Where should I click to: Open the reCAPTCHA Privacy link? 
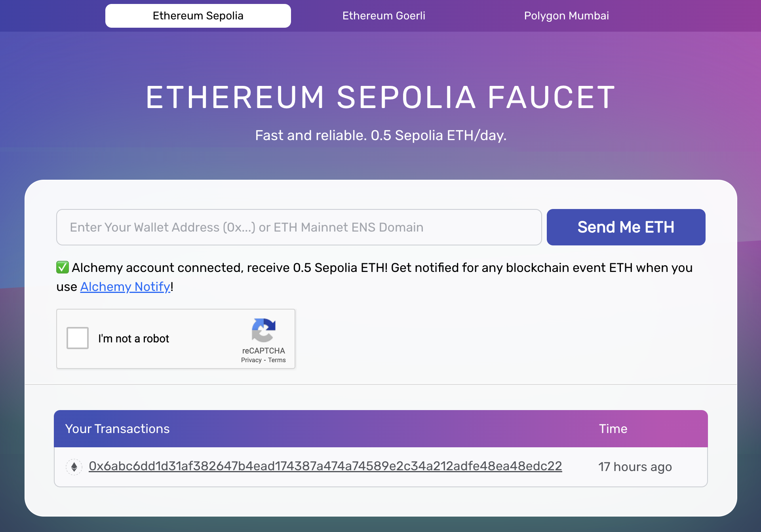pyautogui.click(x=251, y=360)
